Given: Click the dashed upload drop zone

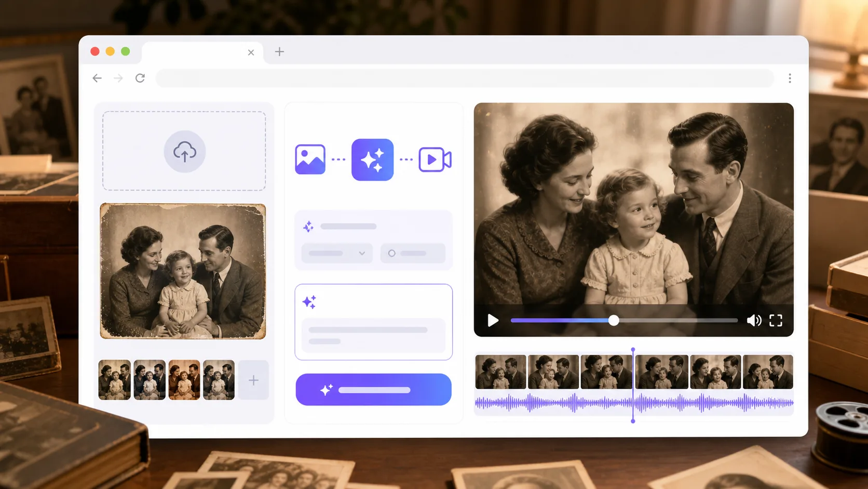Looking at the screenshot, I should pos(184,151).
